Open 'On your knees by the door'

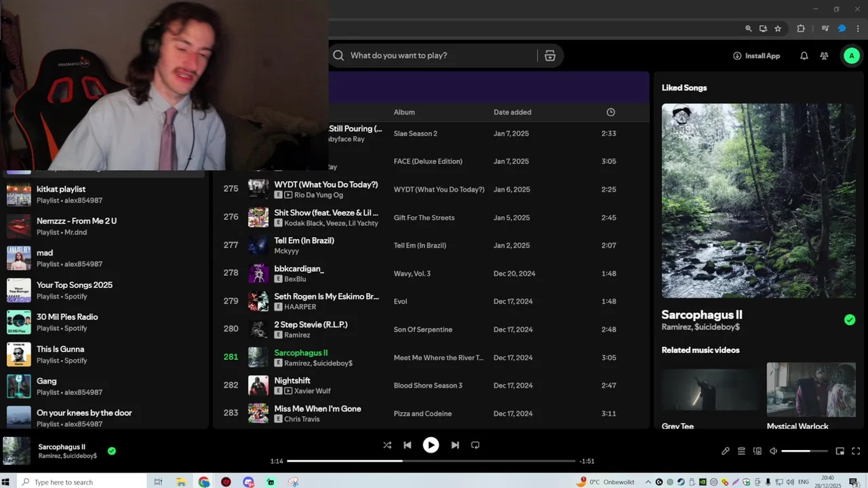[105, 418]
